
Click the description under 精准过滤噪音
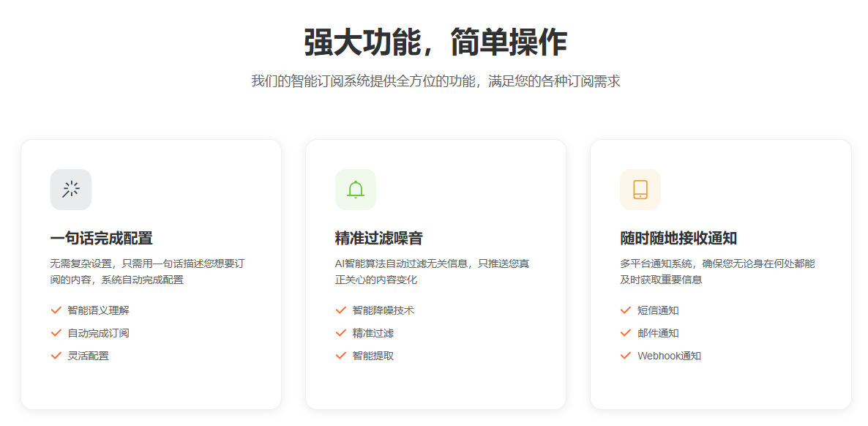click(432, 272)
